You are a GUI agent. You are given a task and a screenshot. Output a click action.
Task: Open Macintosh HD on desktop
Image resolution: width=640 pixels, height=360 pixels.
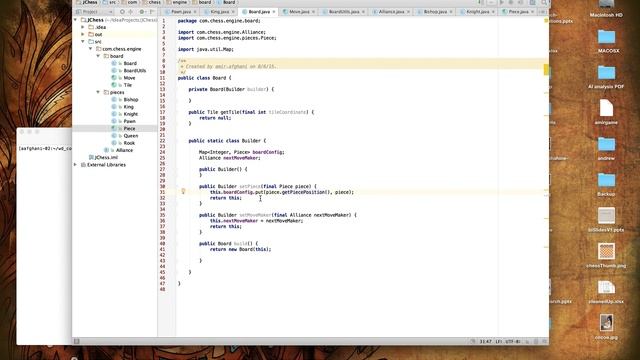coord(606,9)
